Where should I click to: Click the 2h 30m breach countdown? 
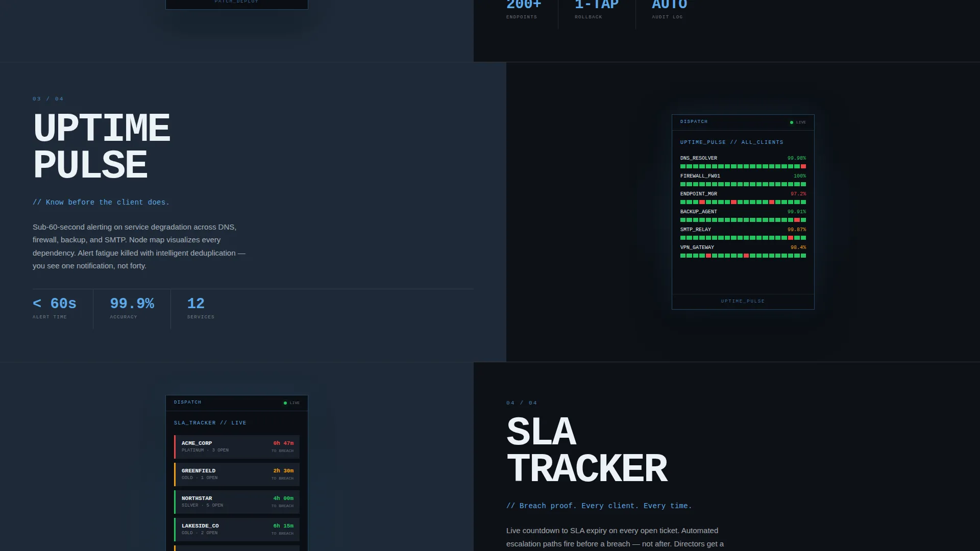(x=283, y=471)
